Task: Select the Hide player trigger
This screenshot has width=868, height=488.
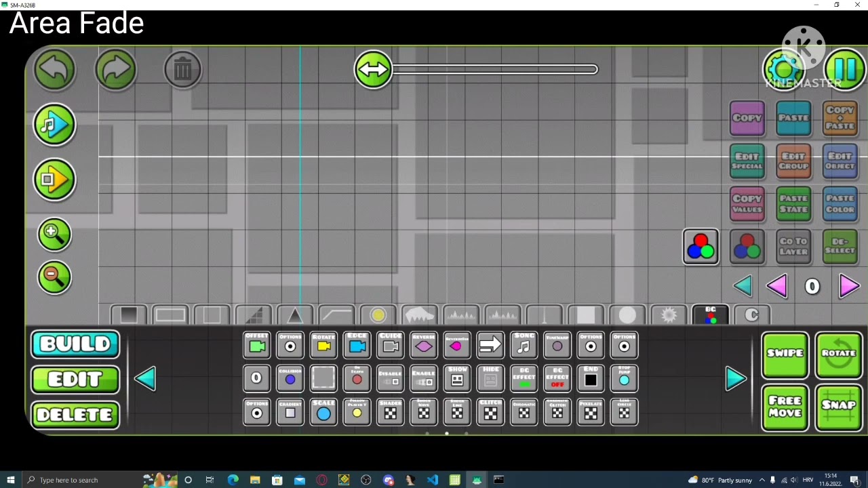Action: click(490, 379)
